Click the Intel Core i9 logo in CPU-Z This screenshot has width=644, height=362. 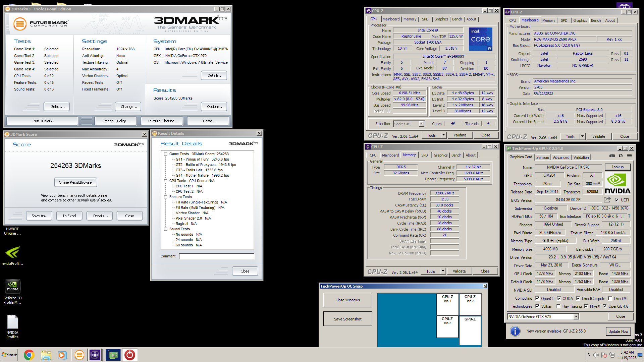pyautogui.click(x=481, y=39)
